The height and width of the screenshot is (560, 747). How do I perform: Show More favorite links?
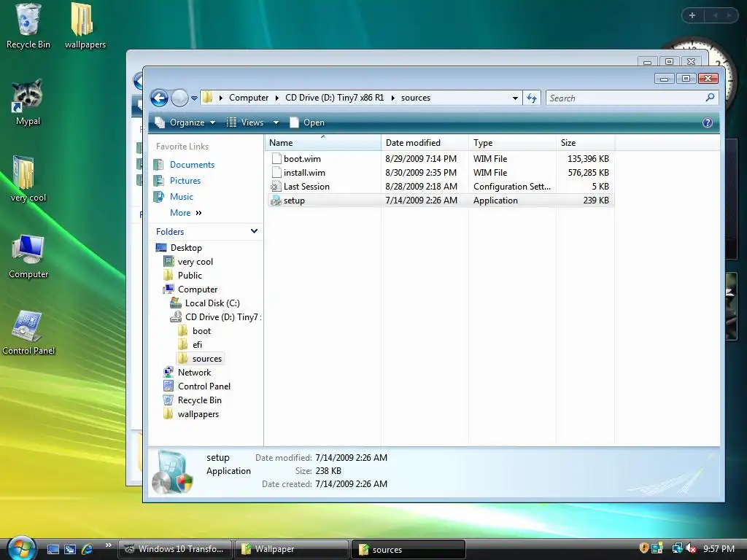point(186,213)
